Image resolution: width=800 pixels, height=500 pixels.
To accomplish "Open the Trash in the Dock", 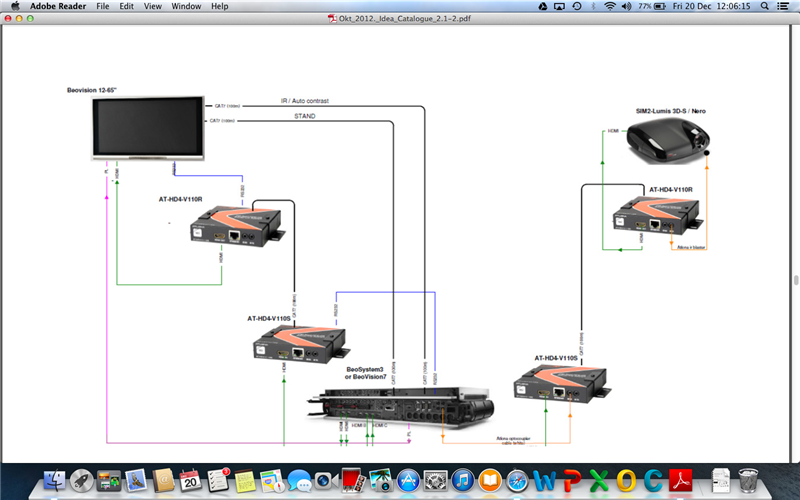I will pos(748,481).
